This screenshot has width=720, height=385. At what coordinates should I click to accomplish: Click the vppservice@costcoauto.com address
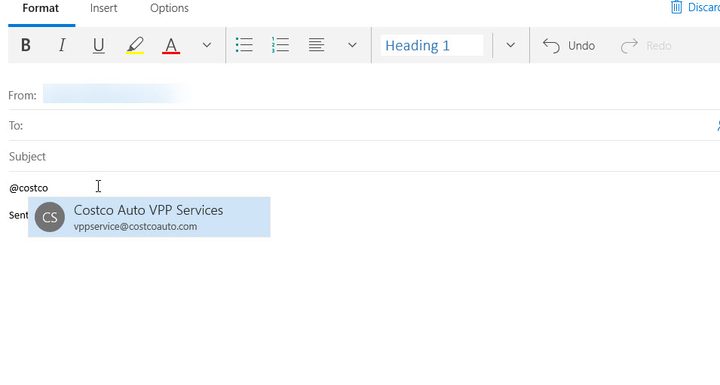coord(135,226)
